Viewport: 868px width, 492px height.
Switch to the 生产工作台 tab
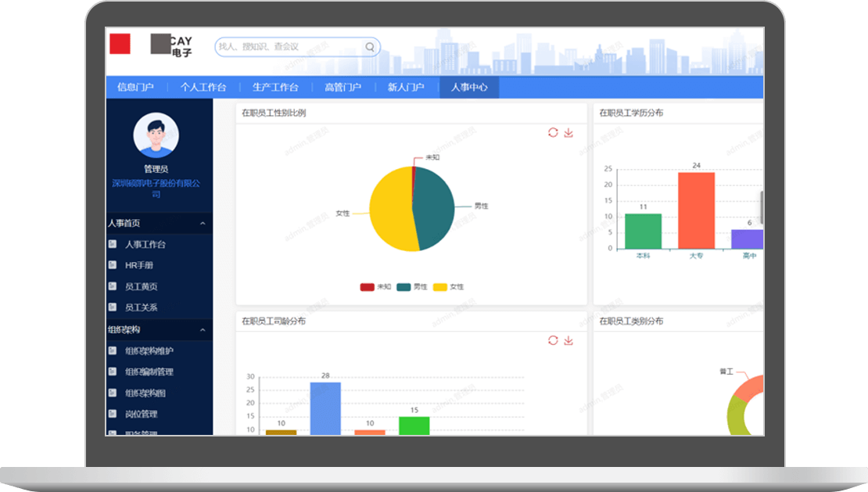(x=275, y=88)
